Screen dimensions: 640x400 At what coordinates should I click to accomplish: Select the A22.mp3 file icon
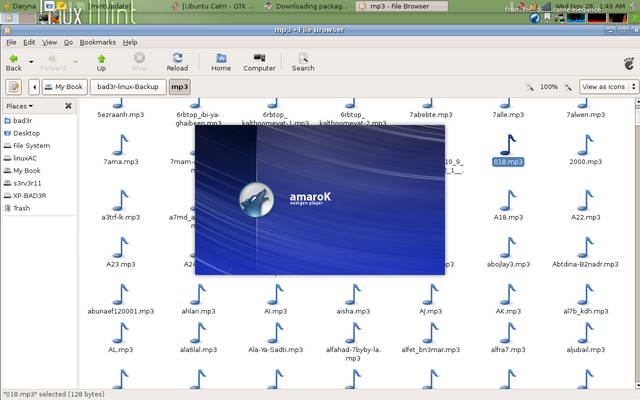(x=585, y=200)
